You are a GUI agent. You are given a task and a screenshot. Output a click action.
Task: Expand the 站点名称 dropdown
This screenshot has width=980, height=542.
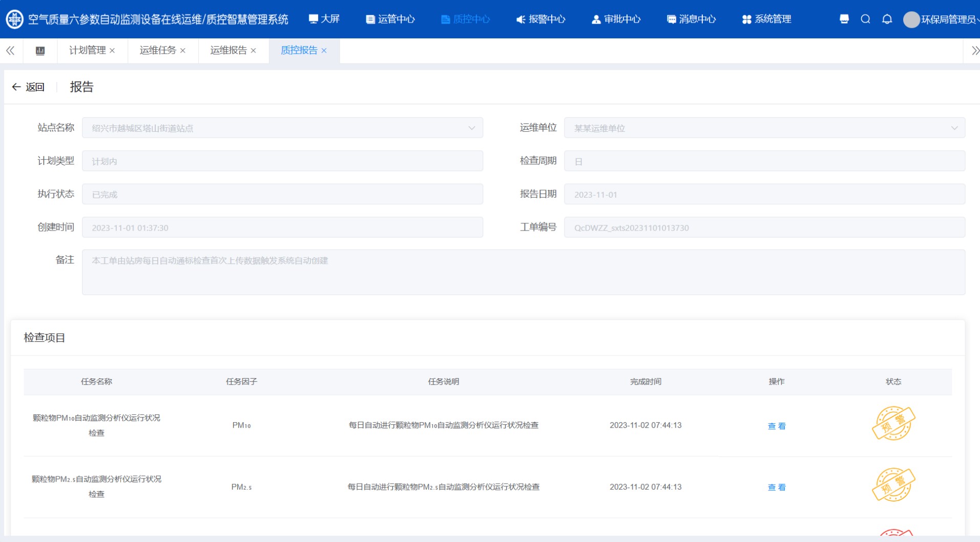tap(471, 128)
